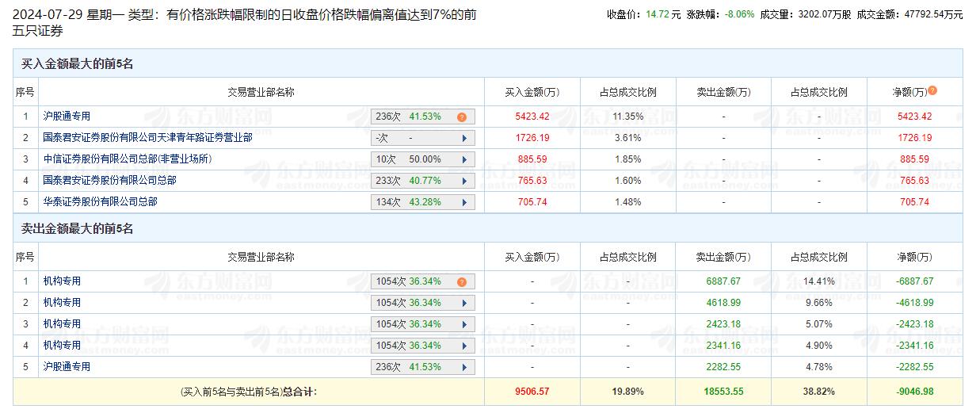Click the 134次 43.28% badge for 华泰证券
980x413 pixels.
pyautogui.click(x=415, y=202)
